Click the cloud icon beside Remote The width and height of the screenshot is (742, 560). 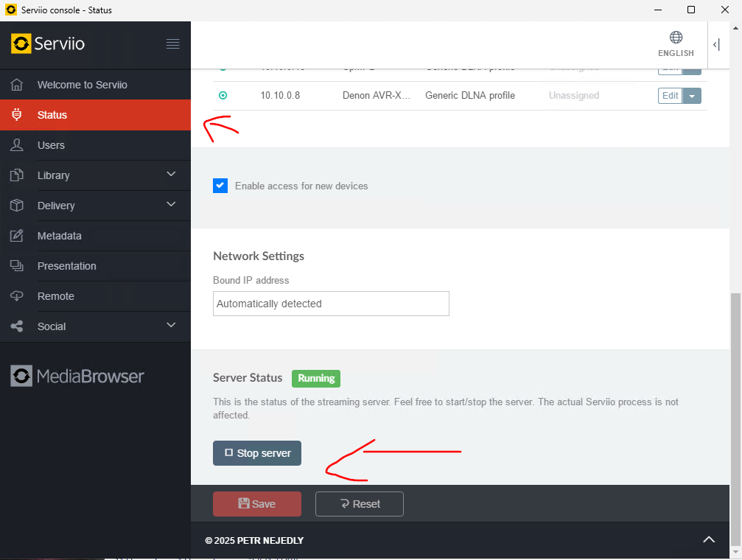pos(16,296)
